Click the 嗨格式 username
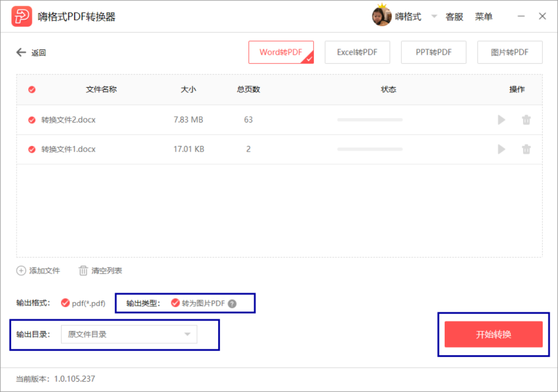The image size is (558, 392). tap(408, 17)
